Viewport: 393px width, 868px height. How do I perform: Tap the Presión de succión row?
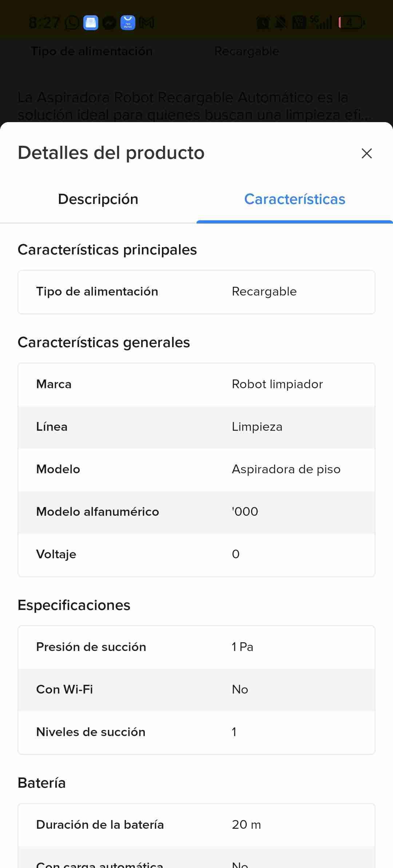[196, 647]
